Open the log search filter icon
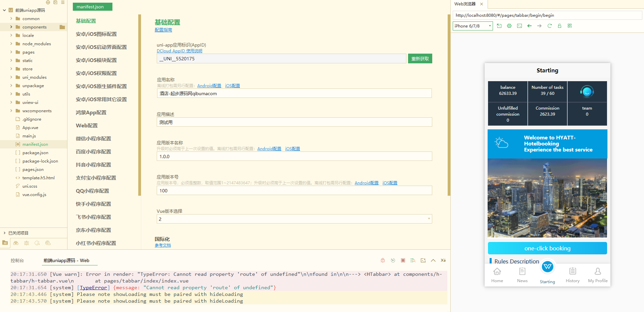The height and width of the screenshot is (312, 644). click(x=413, y=260)
